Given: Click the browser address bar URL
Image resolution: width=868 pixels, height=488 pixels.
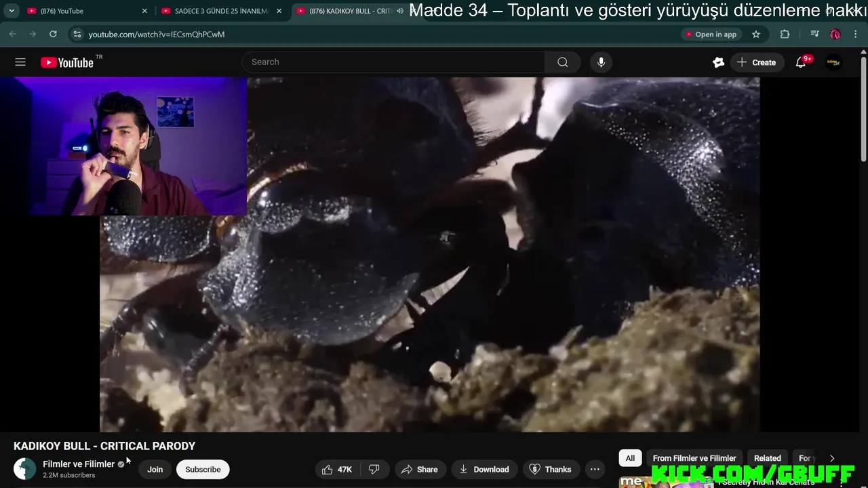Looking at the screenshot, I should (x=156, y=34).
